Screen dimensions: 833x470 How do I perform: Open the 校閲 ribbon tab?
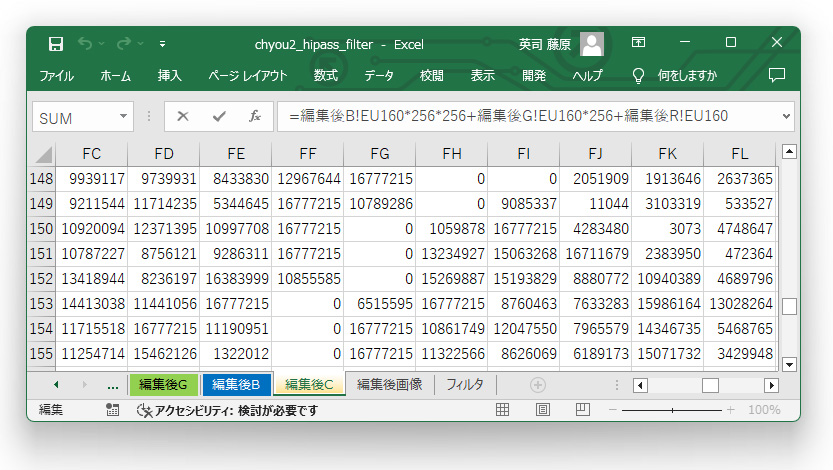pos(431,75)
